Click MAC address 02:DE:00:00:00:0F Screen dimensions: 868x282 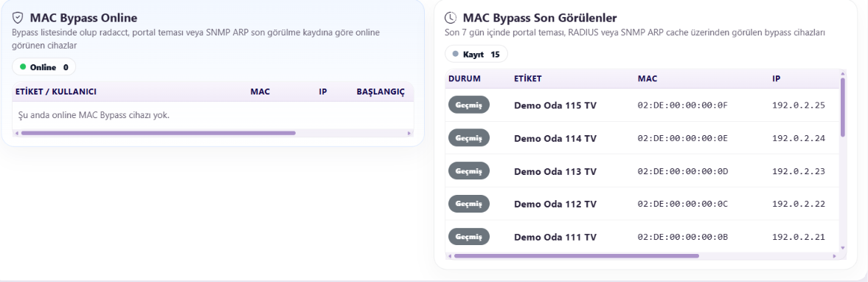[683, 106]
